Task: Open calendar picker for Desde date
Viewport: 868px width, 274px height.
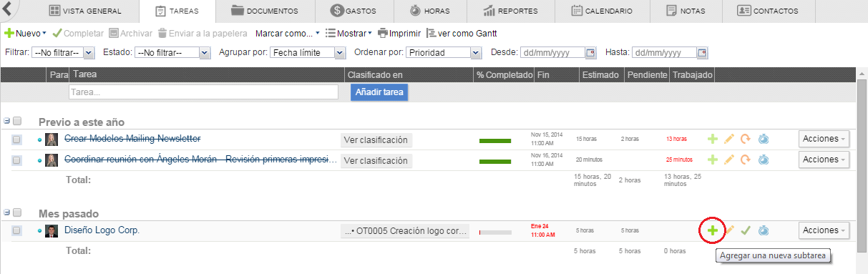Action: (x=590, y=52)
